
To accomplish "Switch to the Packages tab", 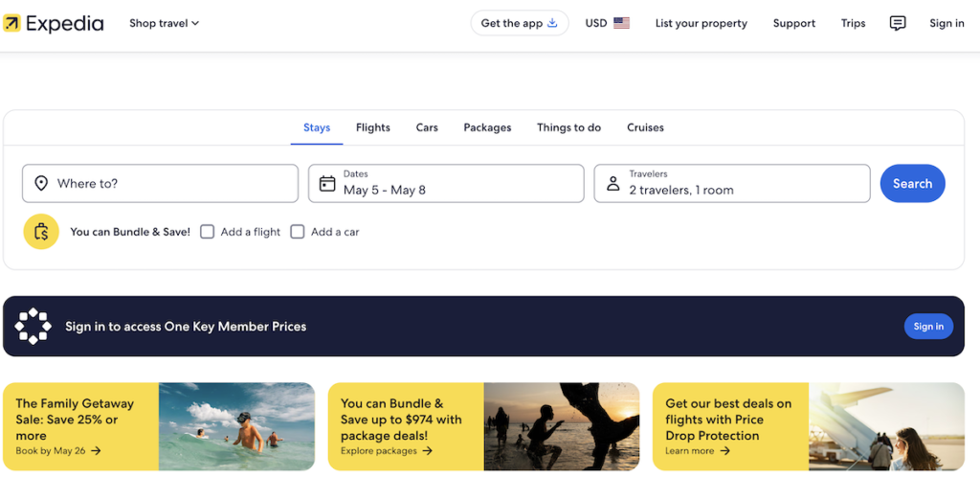I will [x=487, y=127].
